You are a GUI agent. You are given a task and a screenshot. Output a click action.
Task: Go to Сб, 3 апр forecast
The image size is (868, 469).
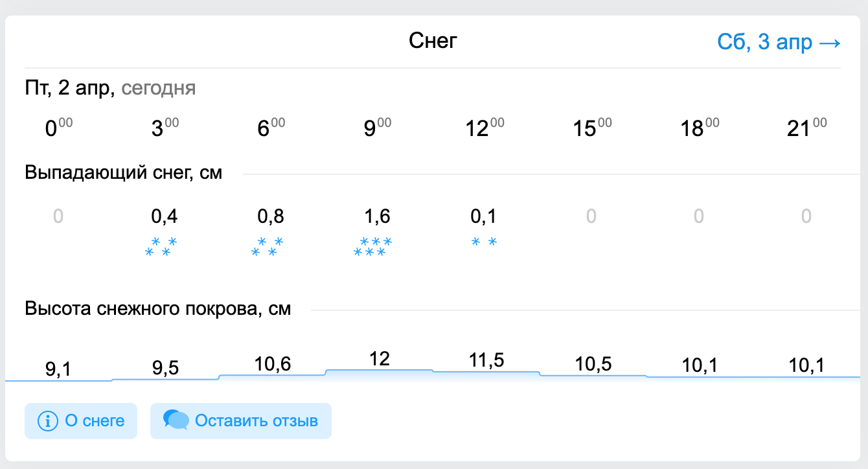pos(779,43)
